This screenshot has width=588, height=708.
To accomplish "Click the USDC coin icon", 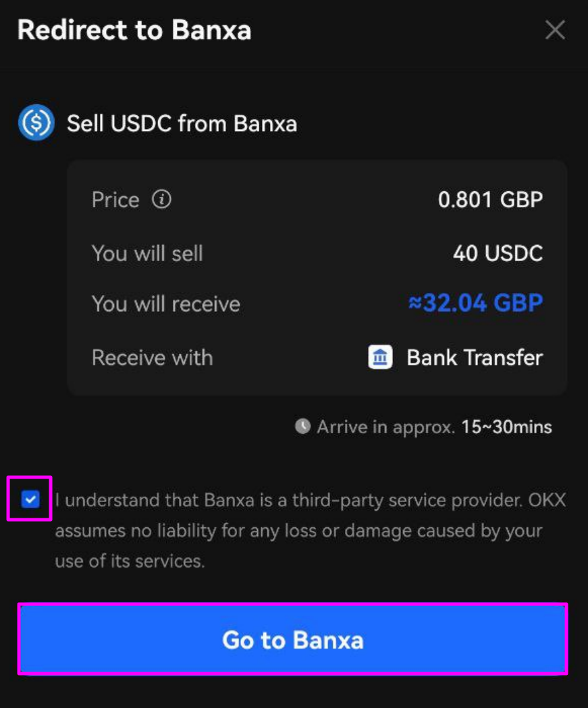I will (x=36, y=122).
